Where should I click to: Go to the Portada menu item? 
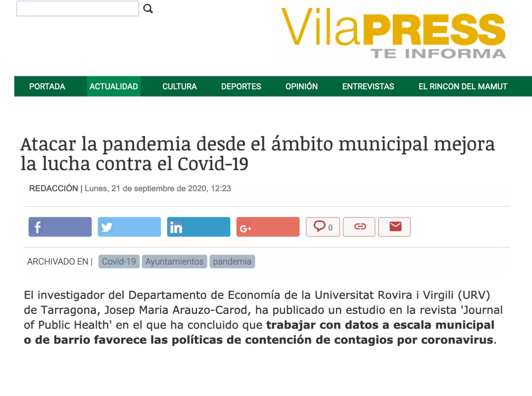47,86
